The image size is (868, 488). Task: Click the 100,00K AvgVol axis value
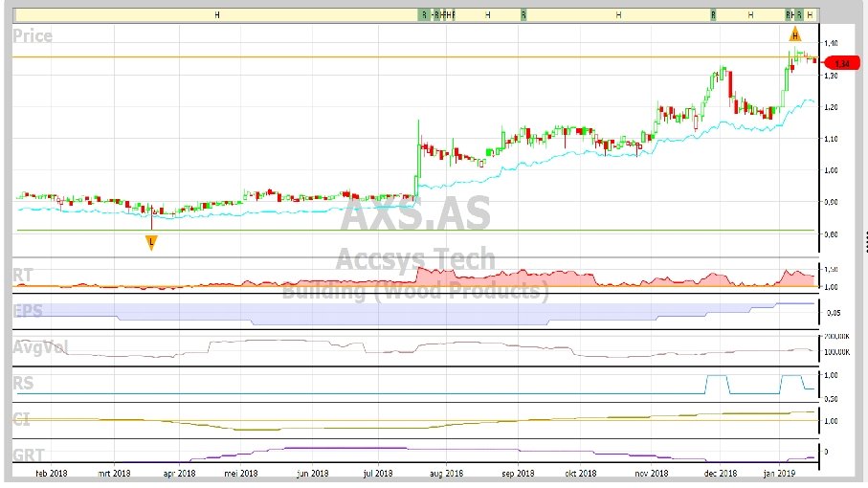(836, 352)
